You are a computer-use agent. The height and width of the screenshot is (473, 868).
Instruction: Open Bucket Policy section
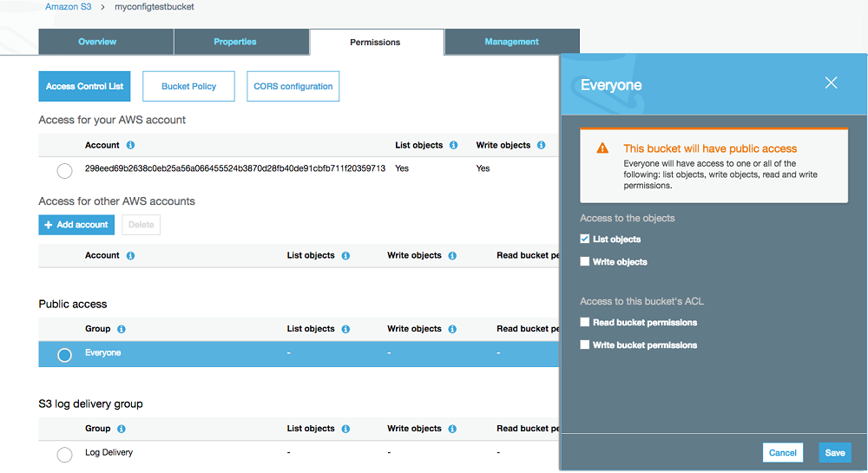click(x=188, y=87)
